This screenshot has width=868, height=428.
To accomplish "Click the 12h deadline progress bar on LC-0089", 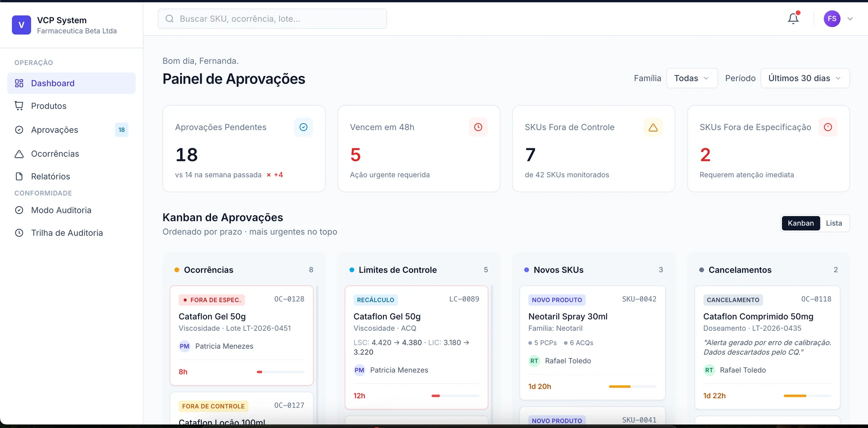I will tap(455, 396).
